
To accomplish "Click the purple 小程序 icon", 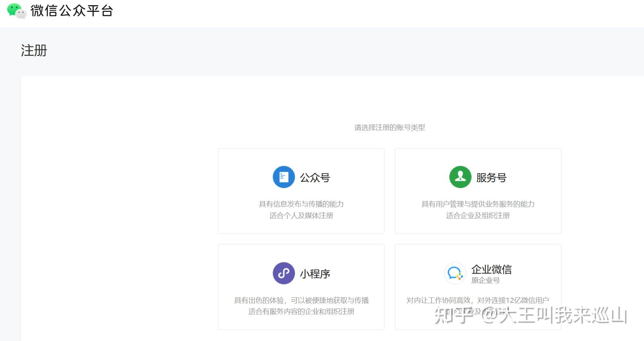I will coord(284,273).
